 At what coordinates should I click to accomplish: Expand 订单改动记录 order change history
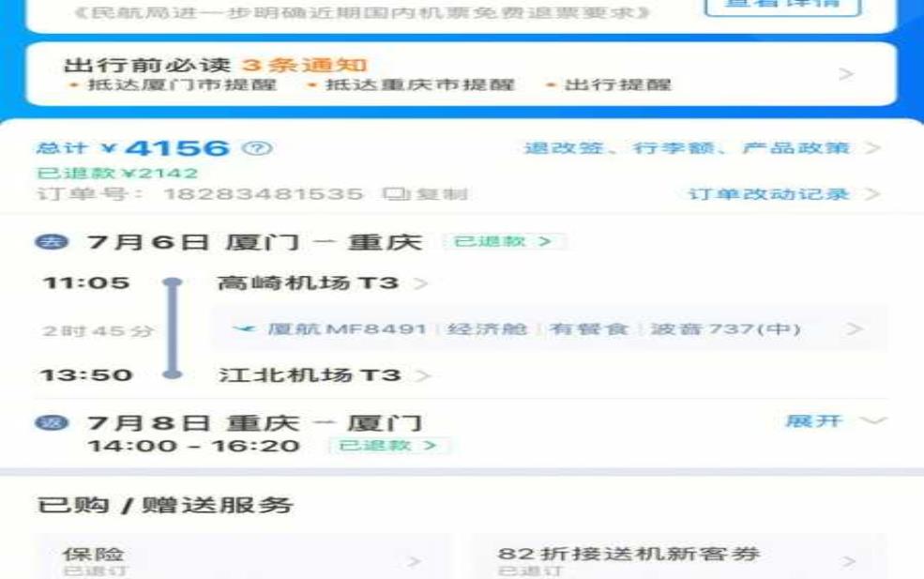784,194
